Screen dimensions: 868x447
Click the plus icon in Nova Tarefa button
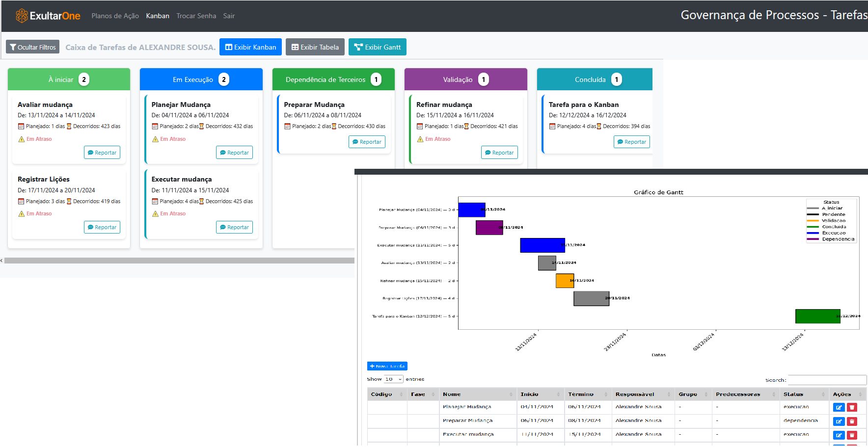(x=372, y=366)
